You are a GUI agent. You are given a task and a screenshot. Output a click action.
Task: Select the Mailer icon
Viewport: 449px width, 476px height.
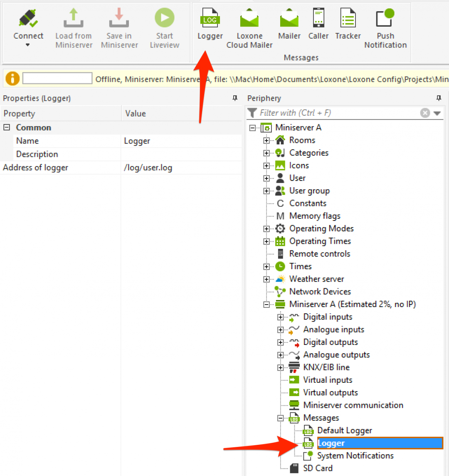pyautogui.click(x=289, y=19)
